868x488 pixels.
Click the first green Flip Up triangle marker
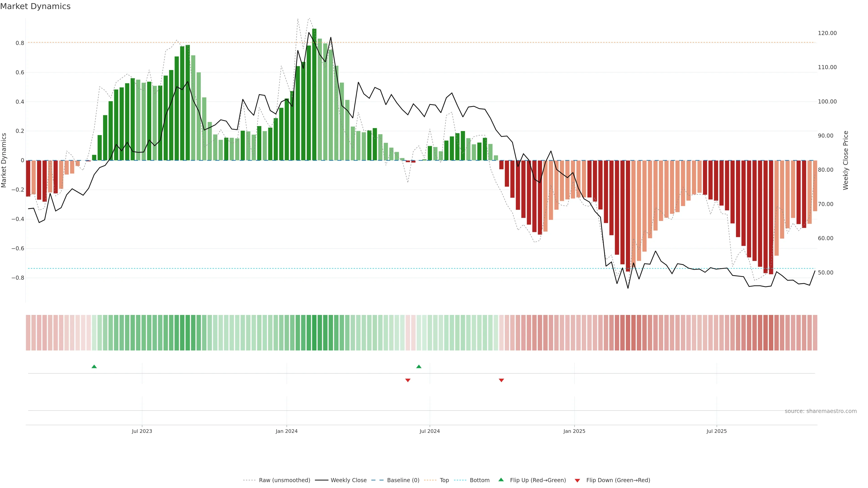[94, 366]
